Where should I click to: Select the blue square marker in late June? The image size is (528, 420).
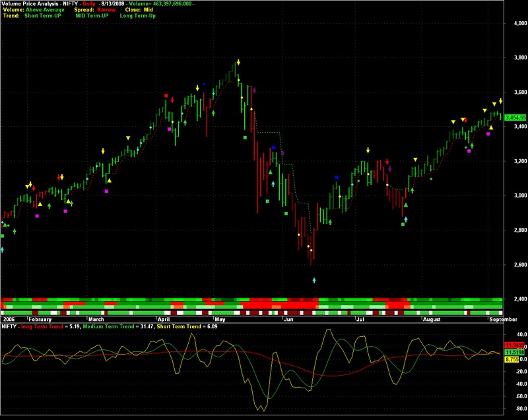(x=337, y=177)
